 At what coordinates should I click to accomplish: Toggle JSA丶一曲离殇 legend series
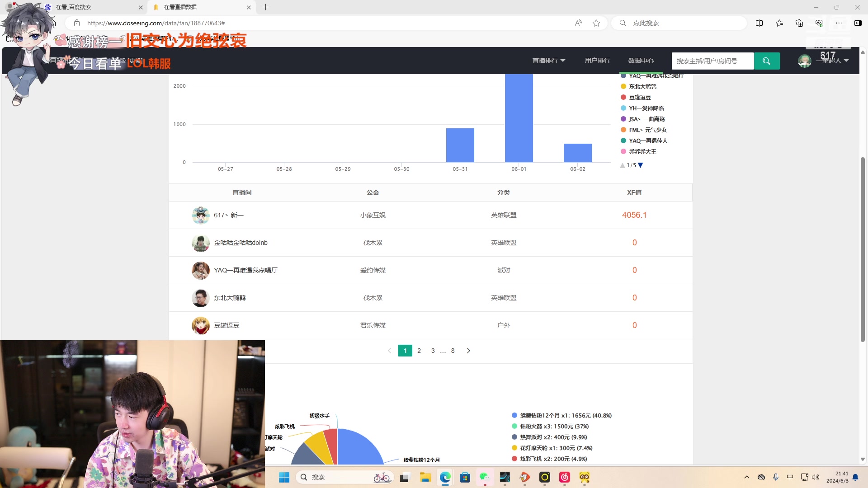point(642,119)
